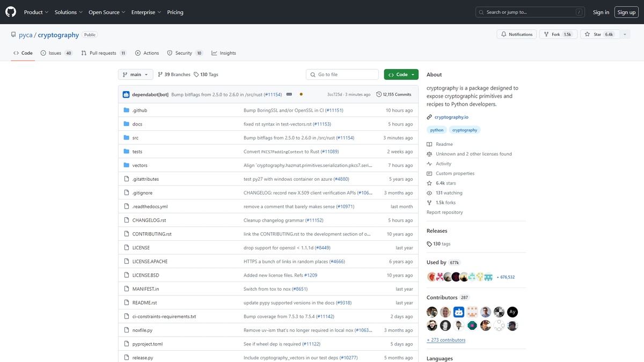Click the Fork button
The image size is (644, 362).
point(560,34)
